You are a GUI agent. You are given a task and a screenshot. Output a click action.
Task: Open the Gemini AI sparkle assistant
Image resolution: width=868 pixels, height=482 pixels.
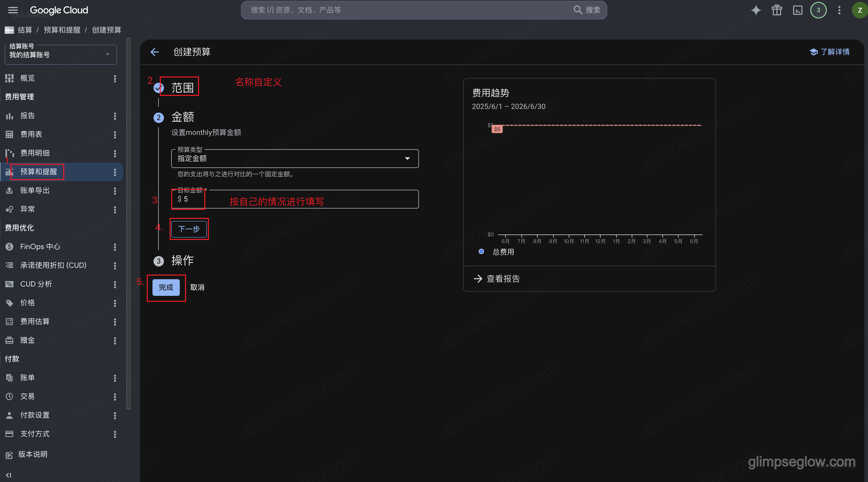tap(756, 10)
